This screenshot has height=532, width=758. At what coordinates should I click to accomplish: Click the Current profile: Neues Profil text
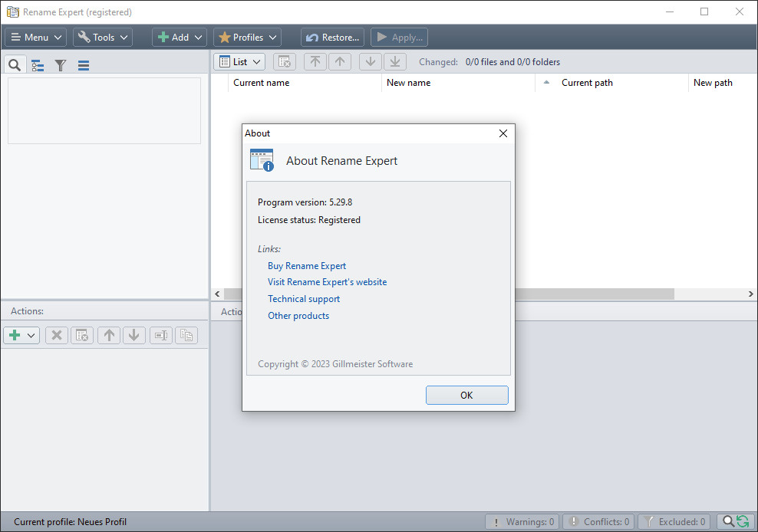point(70,522)
